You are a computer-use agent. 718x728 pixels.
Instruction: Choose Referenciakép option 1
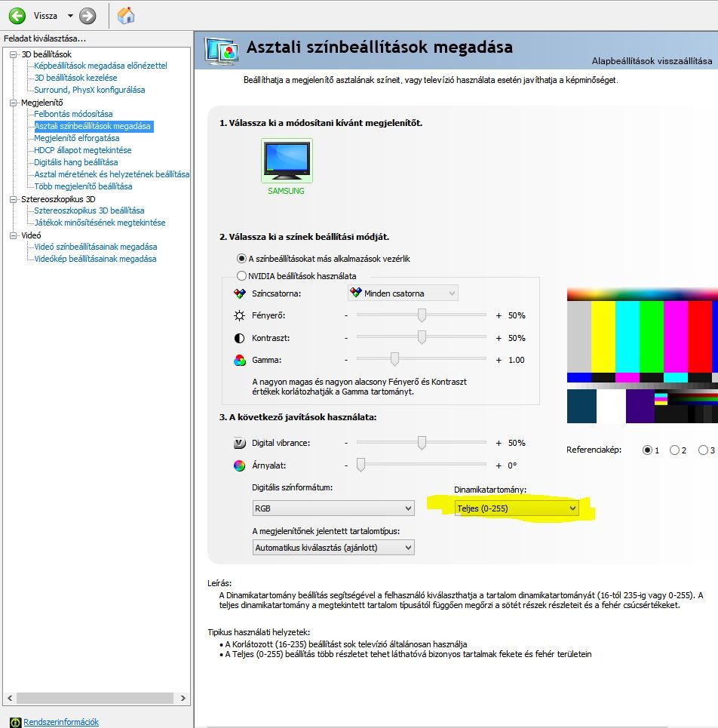pyautogui.click(x=647, y=450)
